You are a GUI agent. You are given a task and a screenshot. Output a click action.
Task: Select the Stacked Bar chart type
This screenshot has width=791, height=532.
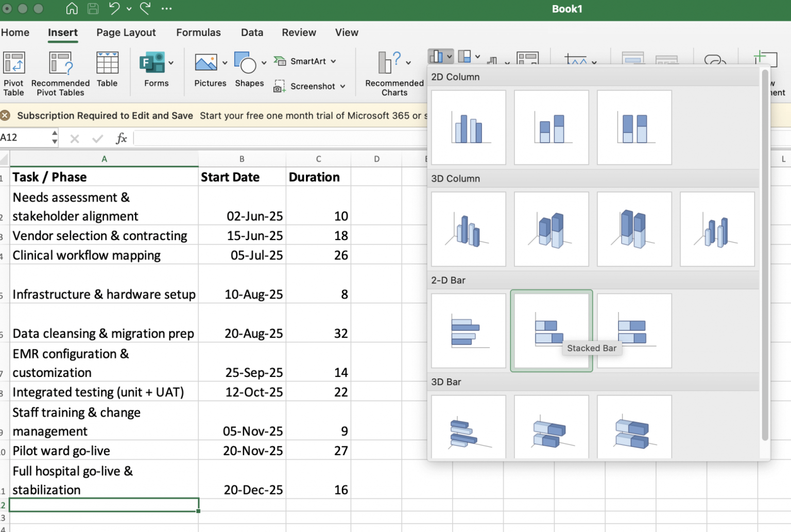coord(551,331)
